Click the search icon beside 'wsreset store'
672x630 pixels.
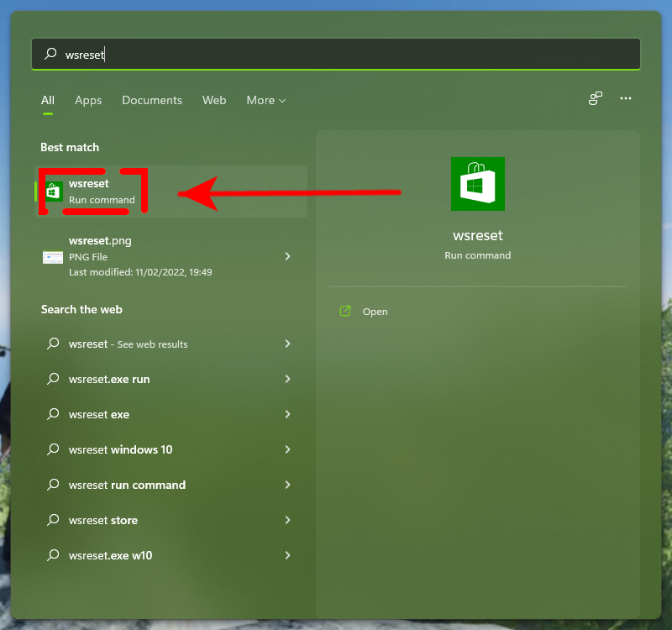53,519
